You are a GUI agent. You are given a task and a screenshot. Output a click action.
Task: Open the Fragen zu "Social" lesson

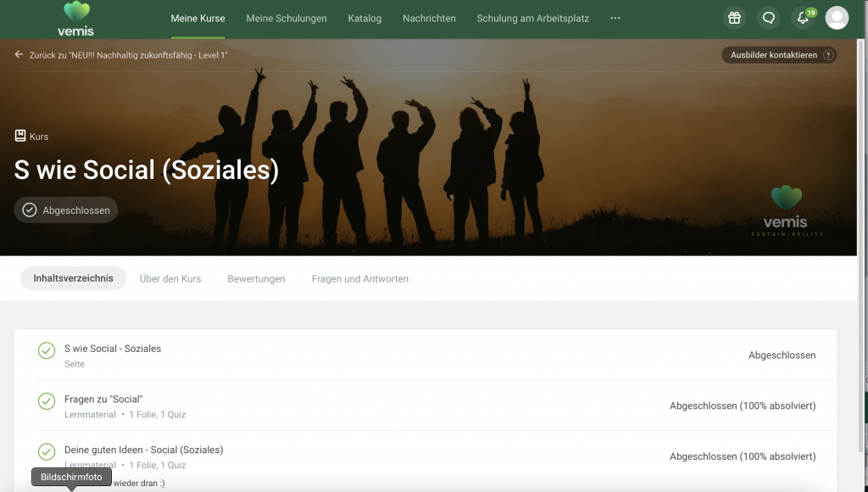[x=103, y=400]
